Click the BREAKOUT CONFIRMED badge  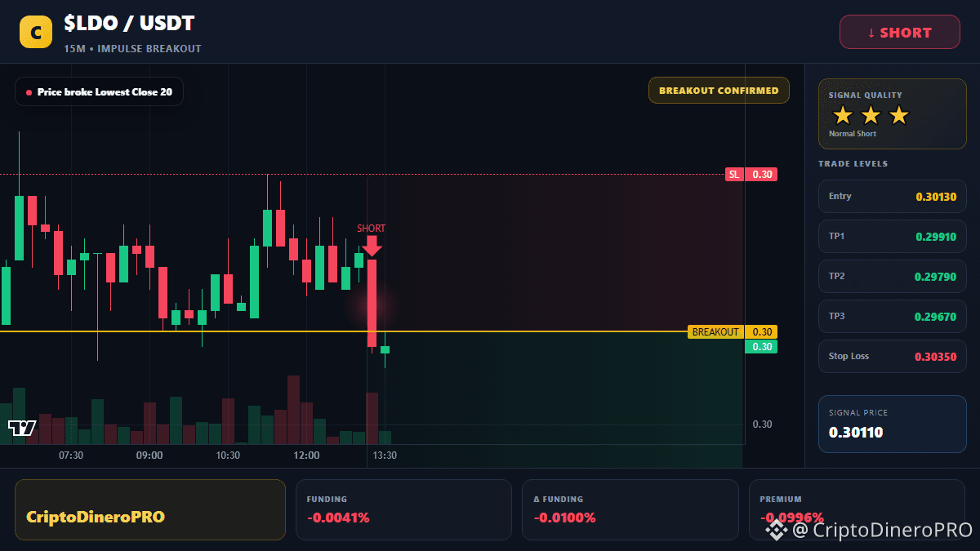coord(719,91)
